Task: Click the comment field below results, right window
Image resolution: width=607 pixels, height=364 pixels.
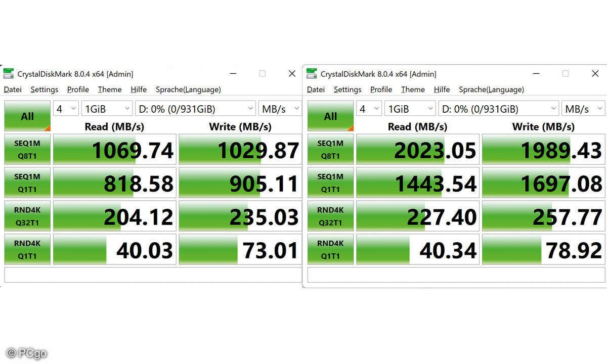Action: point(456,275)
